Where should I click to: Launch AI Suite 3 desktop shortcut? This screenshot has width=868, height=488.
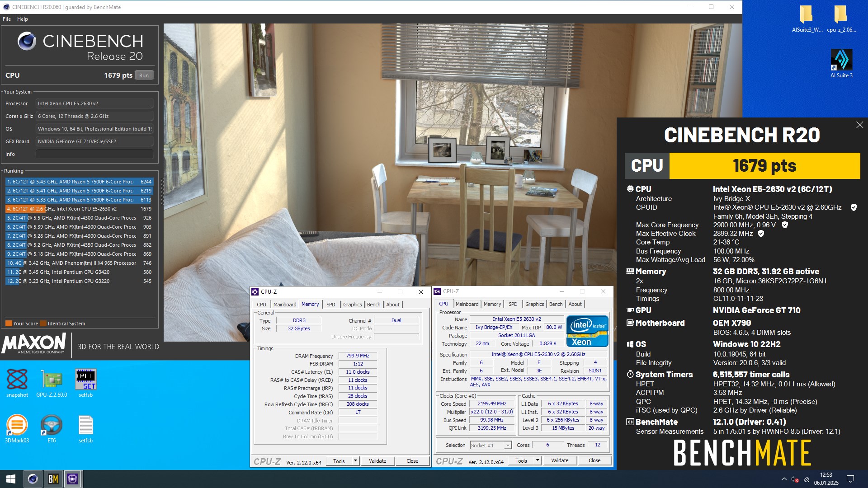tap(841, 63)
